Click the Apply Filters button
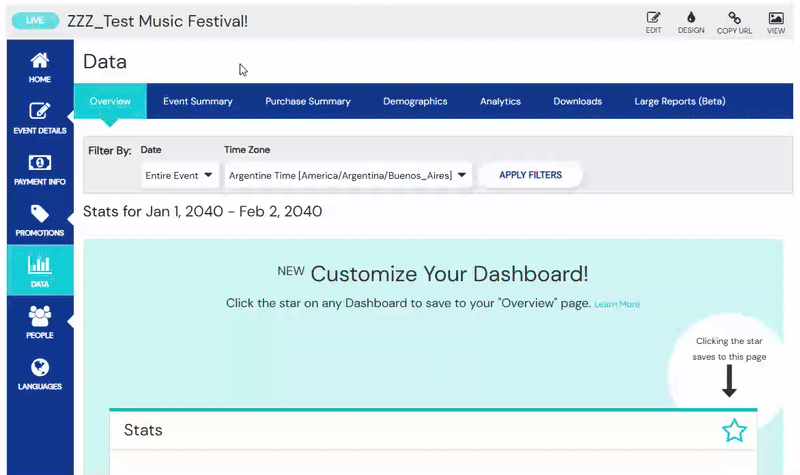 [531, 175]
